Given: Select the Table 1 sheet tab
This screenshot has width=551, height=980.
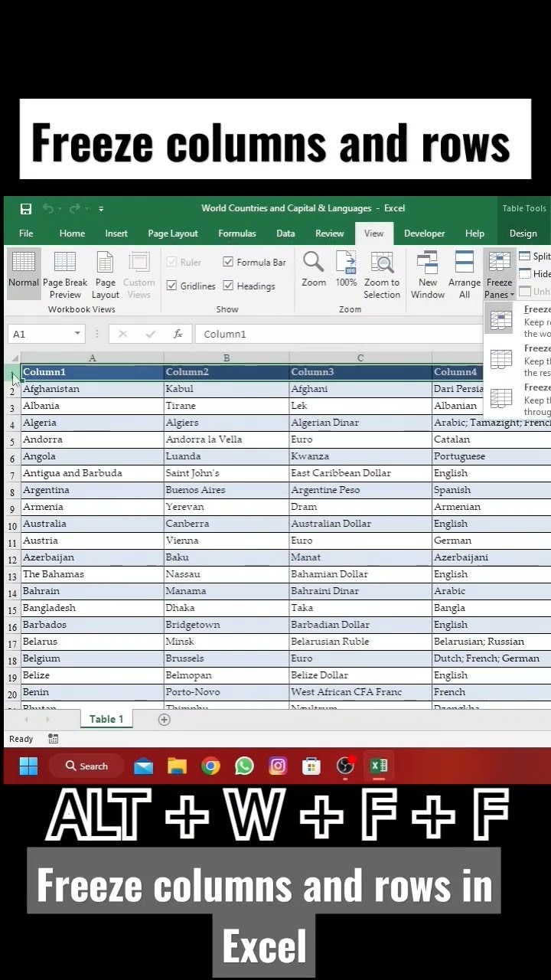Looking at the screenshot, I should pos(106,719).
